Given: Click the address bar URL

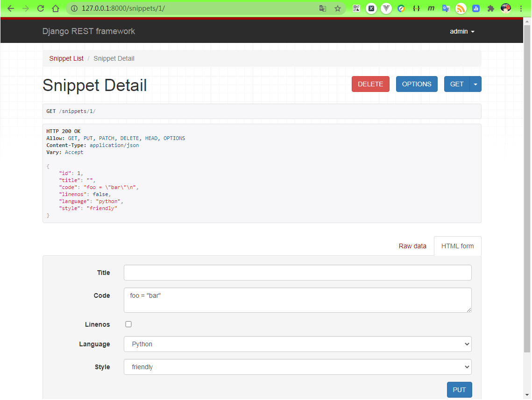Looking at the screenshot, I should pos(123,8).
